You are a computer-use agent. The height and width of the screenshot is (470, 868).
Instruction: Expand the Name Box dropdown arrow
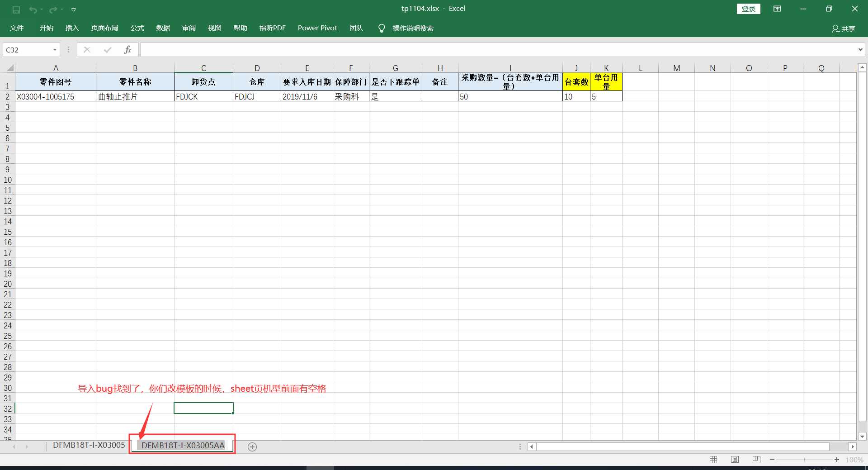(55, 50)
